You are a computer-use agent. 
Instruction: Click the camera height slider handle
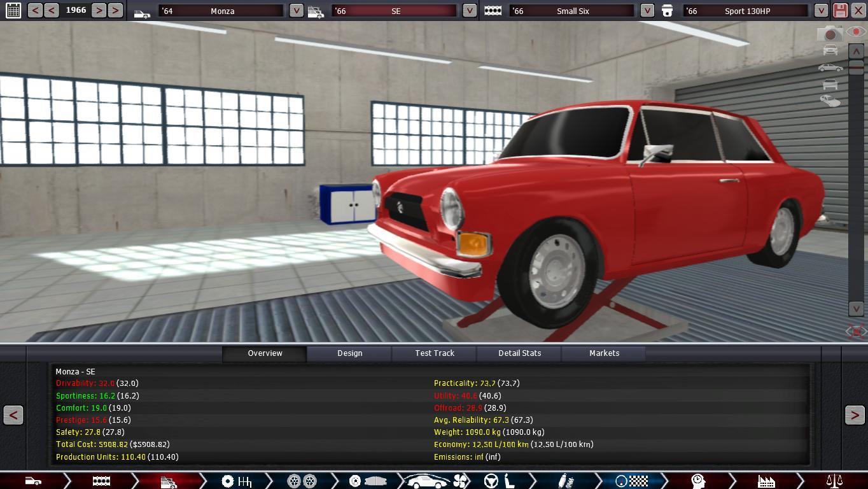point(856,67)
